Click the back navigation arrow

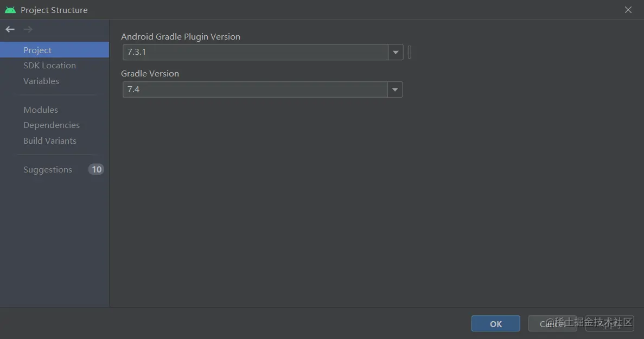coord(9,29)
